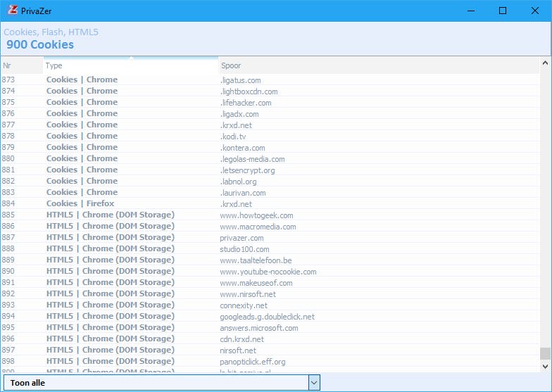Click the 900 Cookies heading
The image size is (552, 392).
pyautogui.click(x=40, y=44)
